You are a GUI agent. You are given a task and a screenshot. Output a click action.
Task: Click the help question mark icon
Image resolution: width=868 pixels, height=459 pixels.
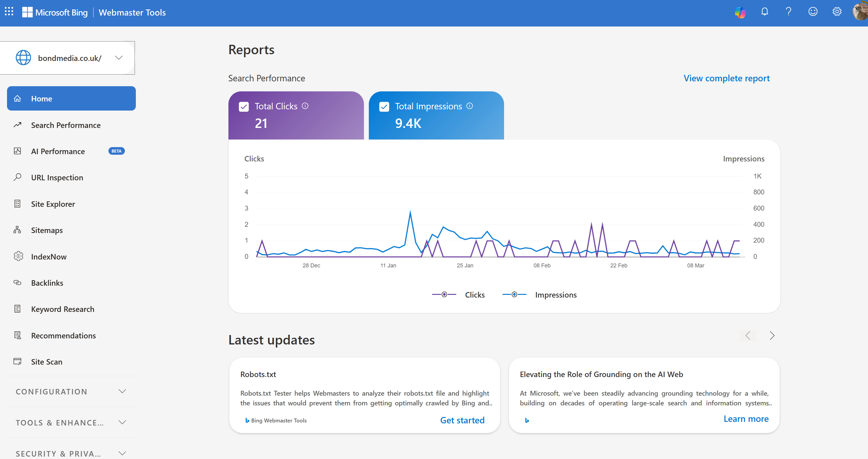[789, 12]
